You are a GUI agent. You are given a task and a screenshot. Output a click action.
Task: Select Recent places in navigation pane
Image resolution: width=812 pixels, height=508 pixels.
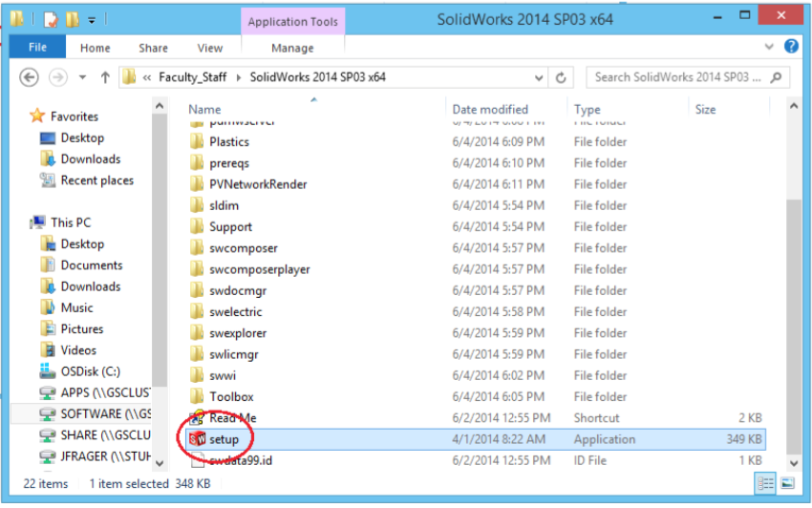[96, 180]
